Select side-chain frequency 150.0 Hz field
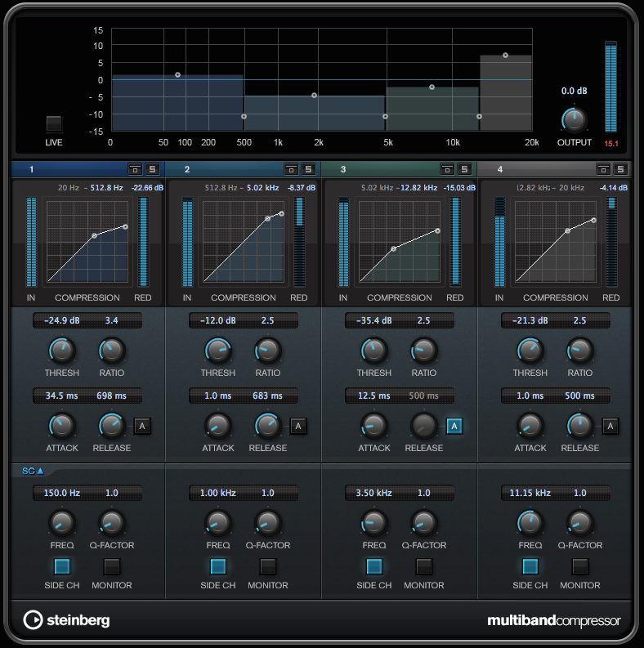The image size is (644, 648). point(61,493)
